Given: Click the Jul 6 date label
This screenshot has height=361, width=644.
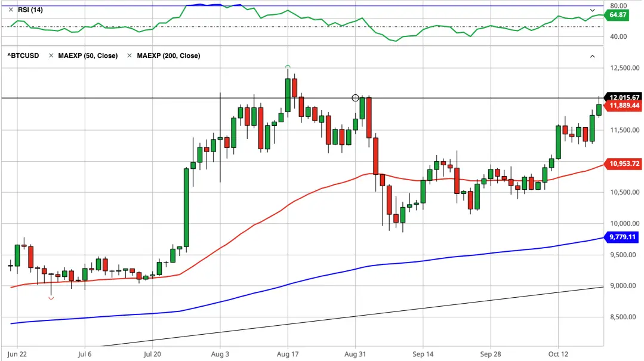Looking at the screenshot, I should pos(85,354).
